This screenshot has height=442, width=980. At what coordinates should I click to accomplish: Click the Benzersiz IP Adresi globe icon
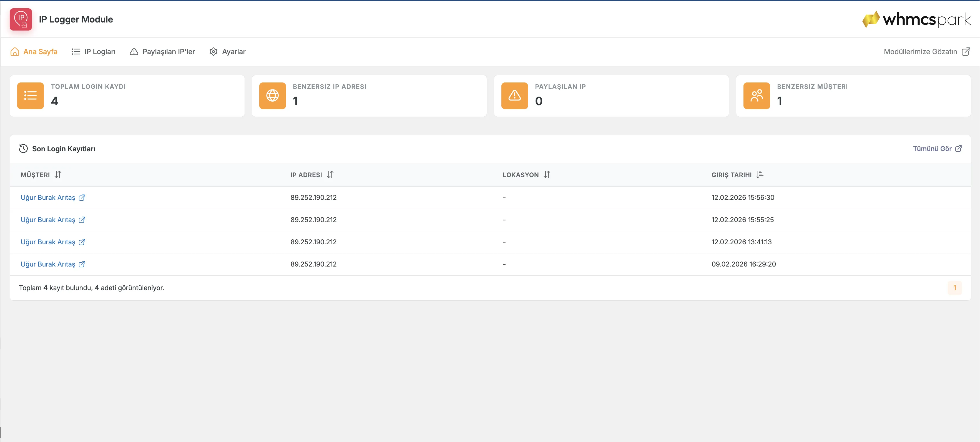coord(272,96)
